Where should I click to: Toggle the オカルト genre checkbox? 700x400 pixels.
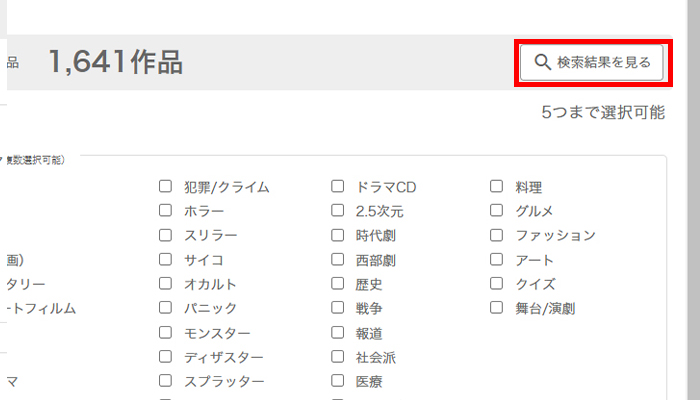coord(166,284)
